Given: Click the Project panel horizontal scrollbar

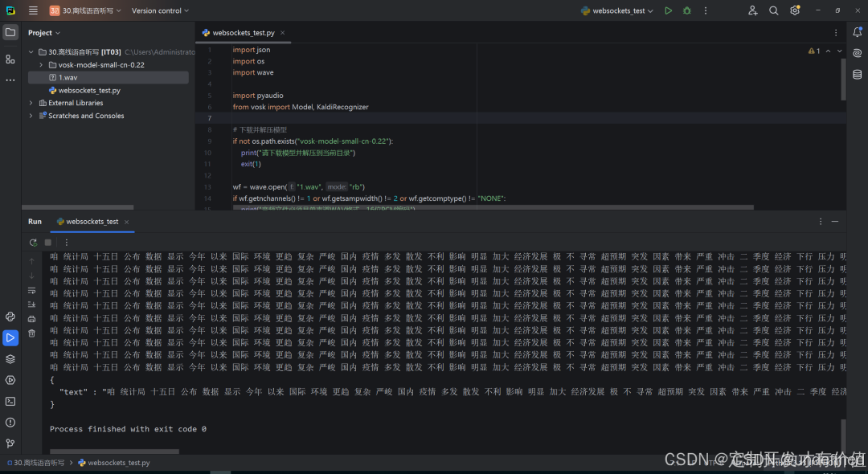Looking at the screenshot, I should coord(77,207).
